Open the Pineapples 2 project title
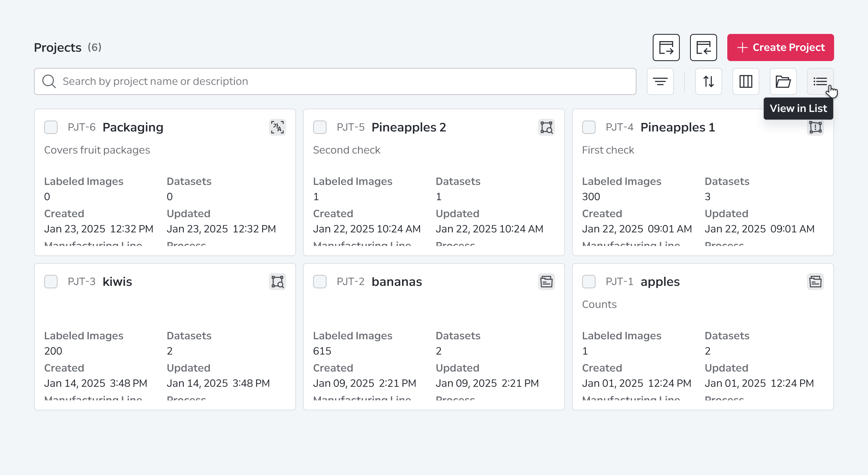Screen dimensions: 868x475 (x=409, y=128)
